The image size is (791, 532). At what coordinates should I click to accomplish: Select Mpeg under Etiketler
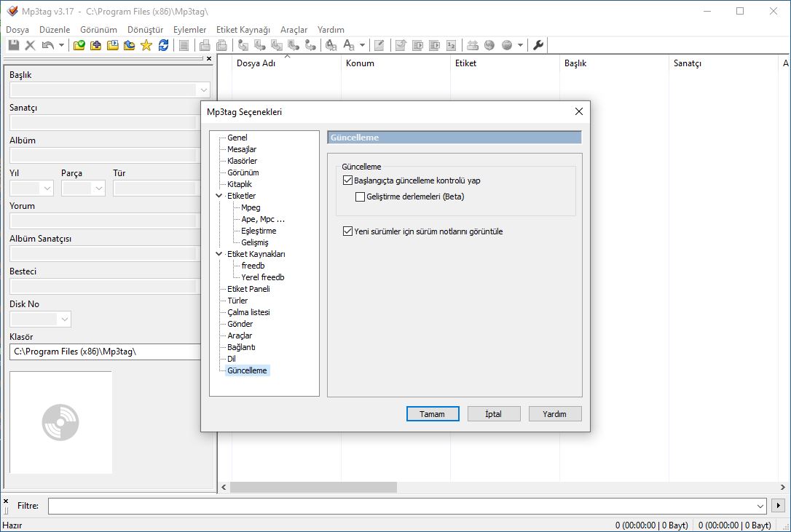pos(251,207)
